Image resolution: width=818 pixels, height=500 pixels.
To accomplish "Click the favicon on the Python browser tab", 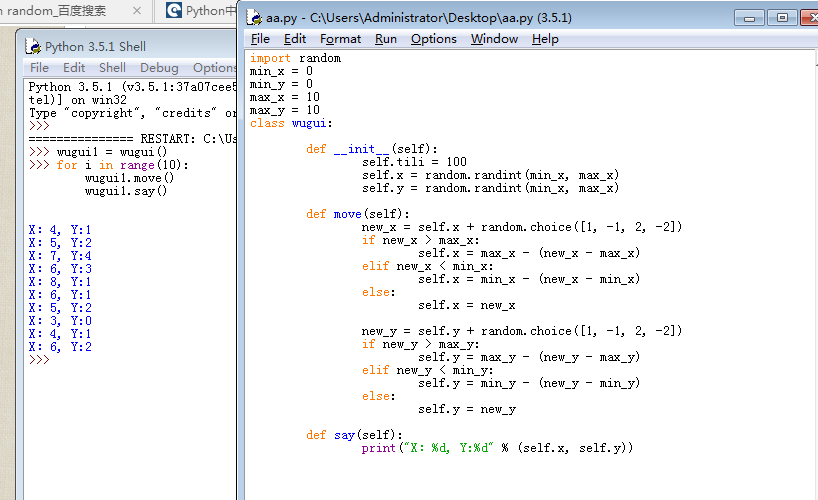I will pos(174,11).
